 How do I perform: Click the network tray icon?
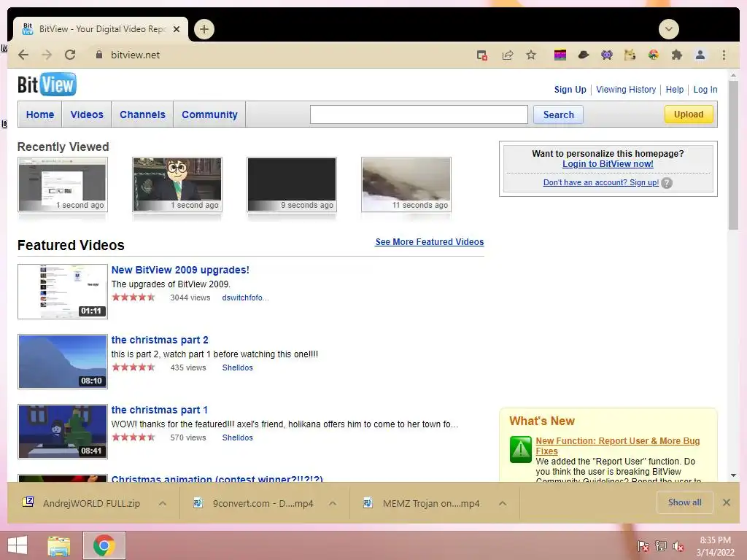pos(661,545)
